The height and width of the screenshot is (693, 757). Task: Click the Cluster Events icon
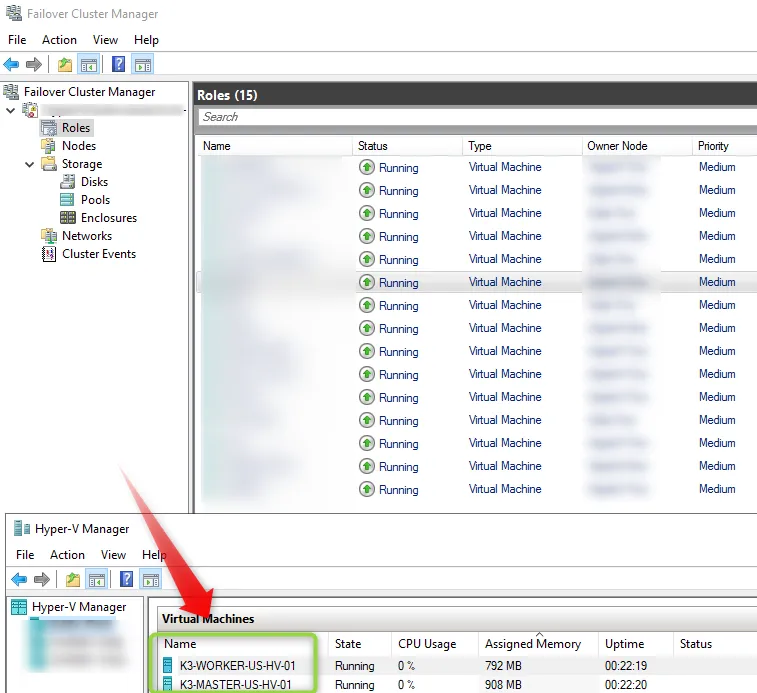(x=49, y=254)
